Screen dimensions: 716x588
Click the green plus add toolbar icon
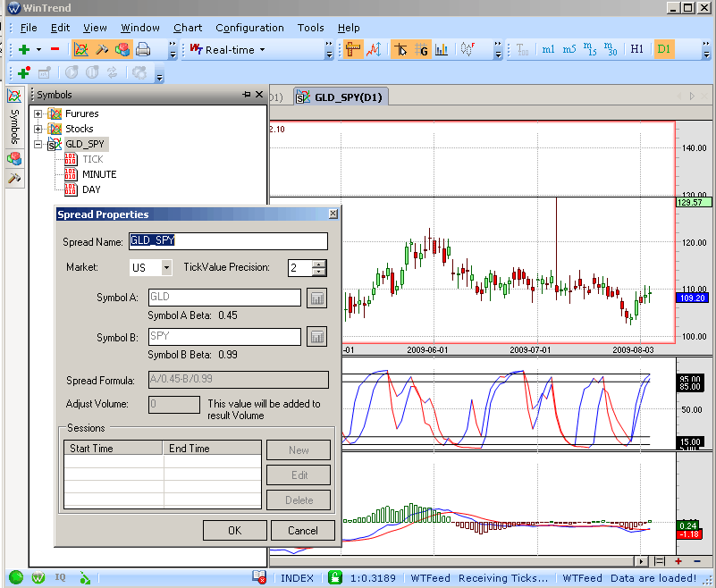[24, 49]
